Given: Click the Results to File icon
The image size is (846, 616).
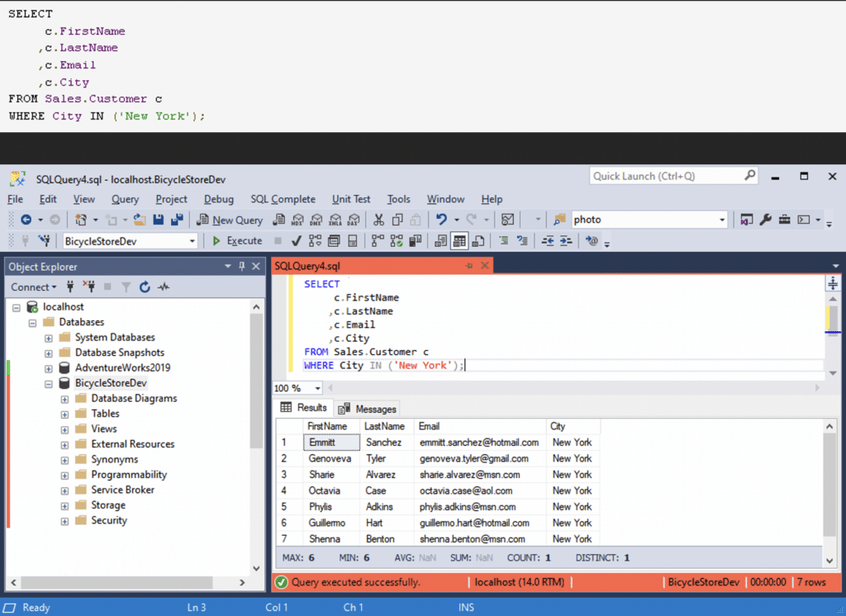Looking at the screenshot, I should point(478,240).
